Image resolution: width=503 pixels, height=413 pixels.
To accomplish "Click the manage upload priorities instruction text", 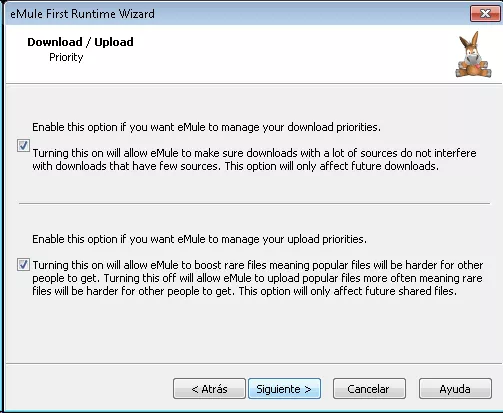I will point(199,239).
